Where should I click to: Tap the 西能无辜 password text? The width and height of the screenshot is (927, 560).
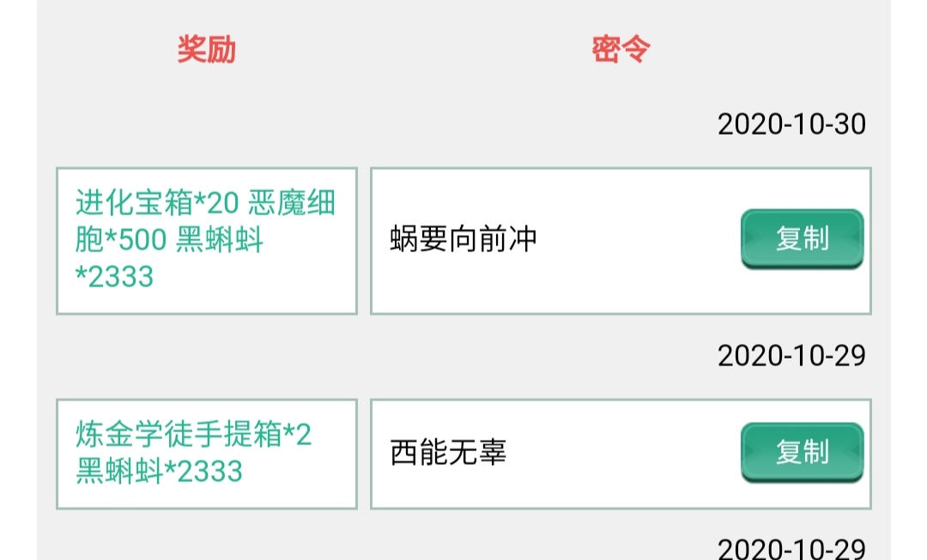tap(448, 452)
